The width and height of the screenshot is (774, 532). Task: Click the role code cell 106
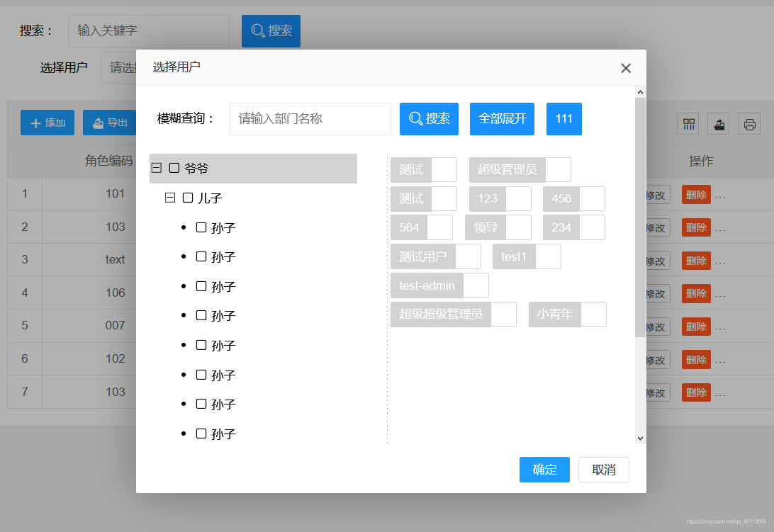115,293
